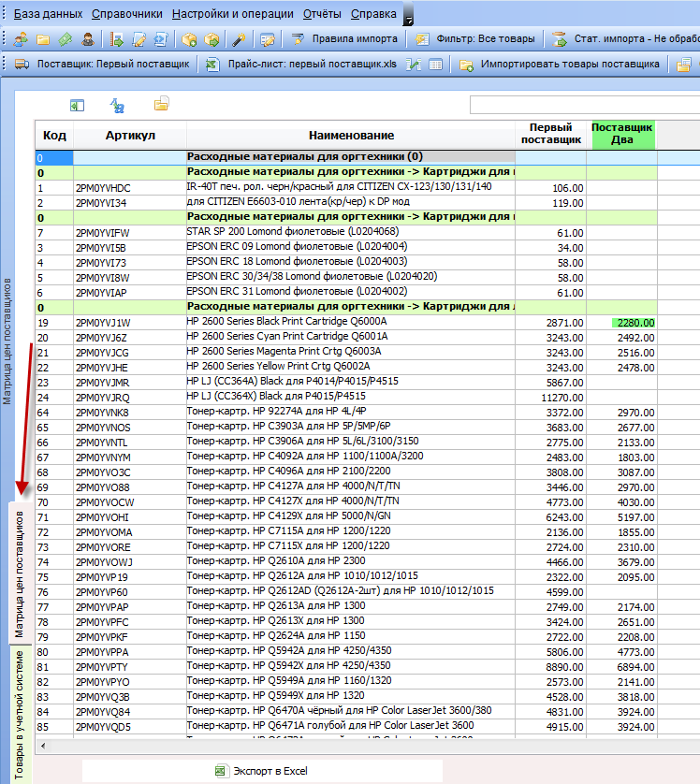Click the box with green arrow icon

pyautogui.click(x=212, y=39)
